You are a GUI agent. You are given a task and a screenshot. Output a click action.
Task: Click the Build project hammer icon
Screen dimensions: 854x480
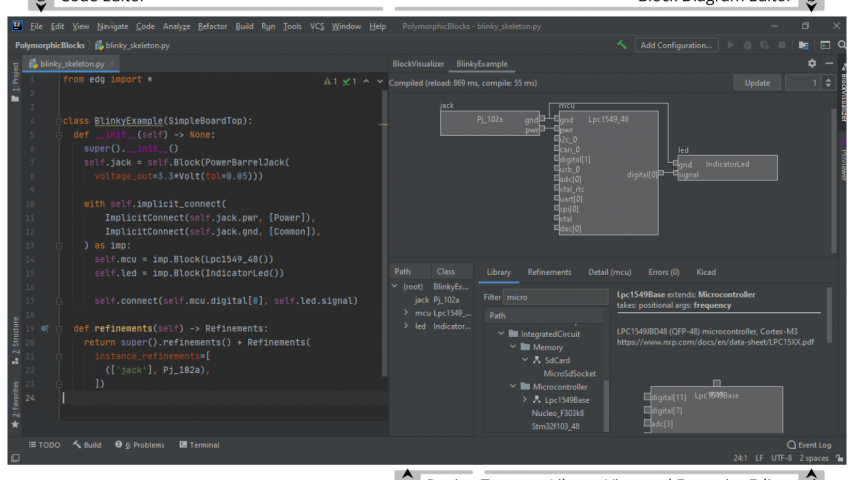622,45
